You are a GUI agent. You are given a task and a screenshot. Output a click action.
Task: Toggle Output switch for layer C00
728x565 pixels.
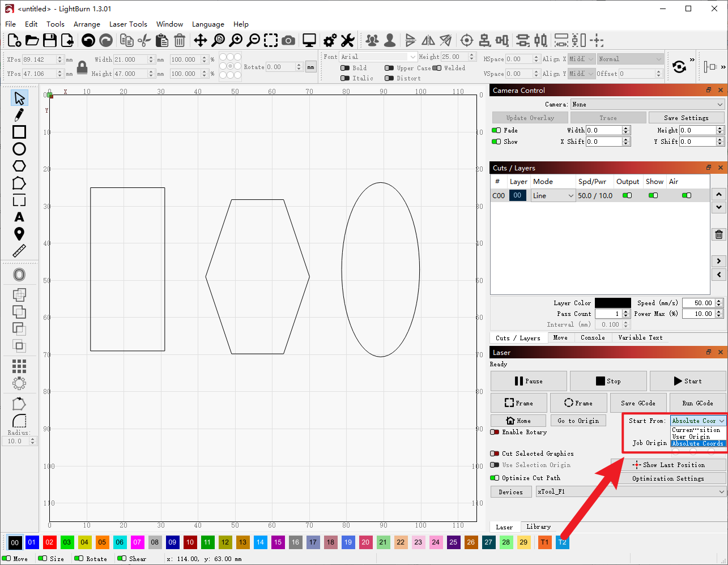tap(627, 195)
